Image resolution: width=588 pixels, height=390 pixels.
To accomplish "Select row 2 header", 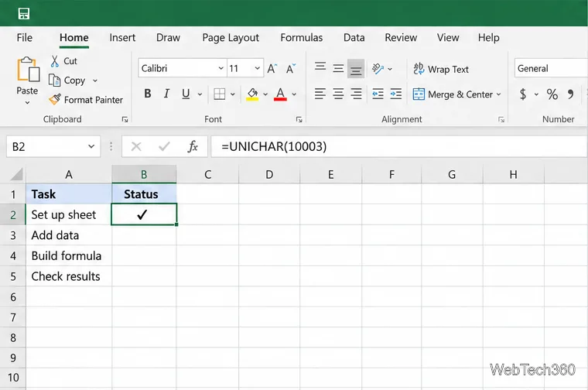I will click(x=12, y=214).
